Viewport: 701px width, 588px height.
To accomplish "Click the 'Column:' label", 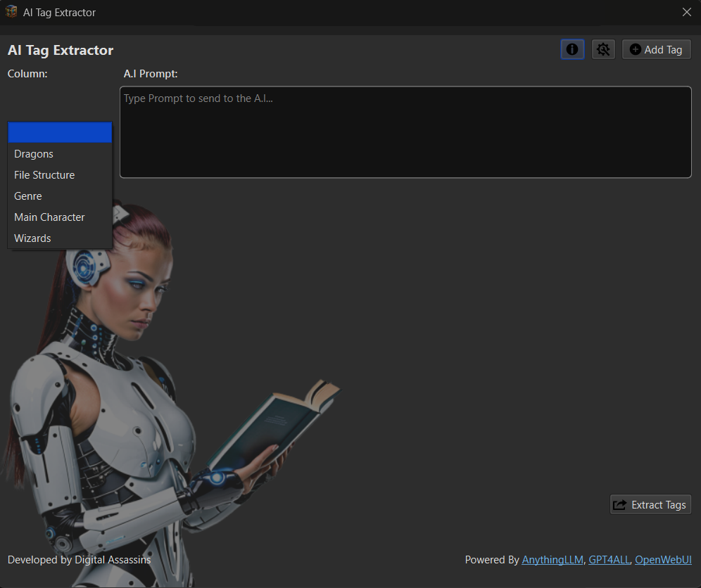I will (27, 74).
